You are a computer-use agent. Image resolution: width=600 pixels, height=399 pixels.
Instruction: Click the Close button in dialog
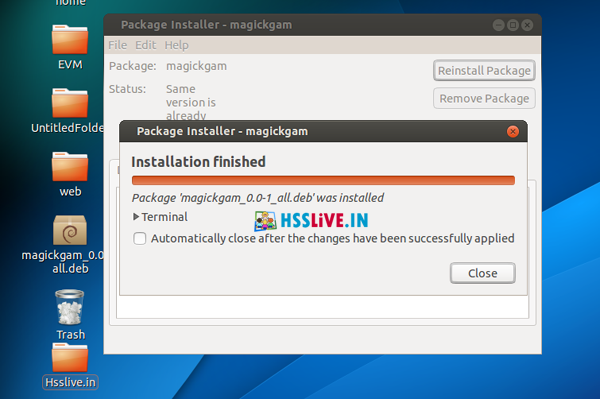(x=483, y=273)
